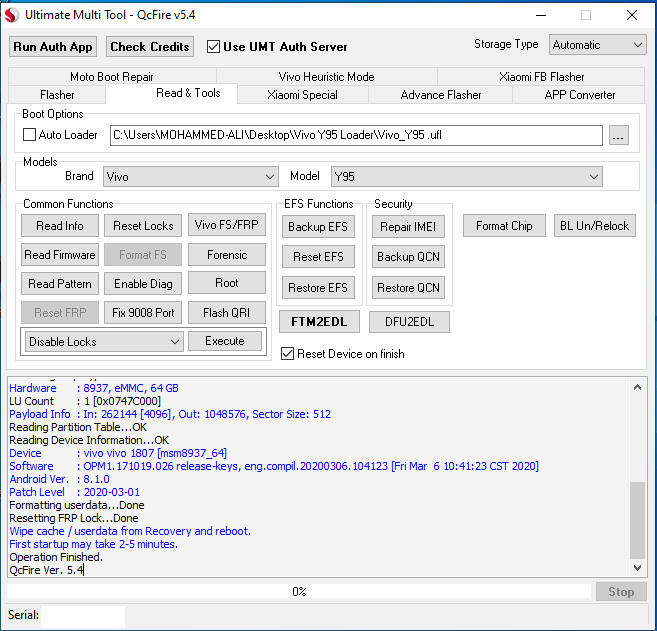Viewport: 657px width, 631px height.
Task: Click Enable Diag button
Action: (x=143, y=284)
